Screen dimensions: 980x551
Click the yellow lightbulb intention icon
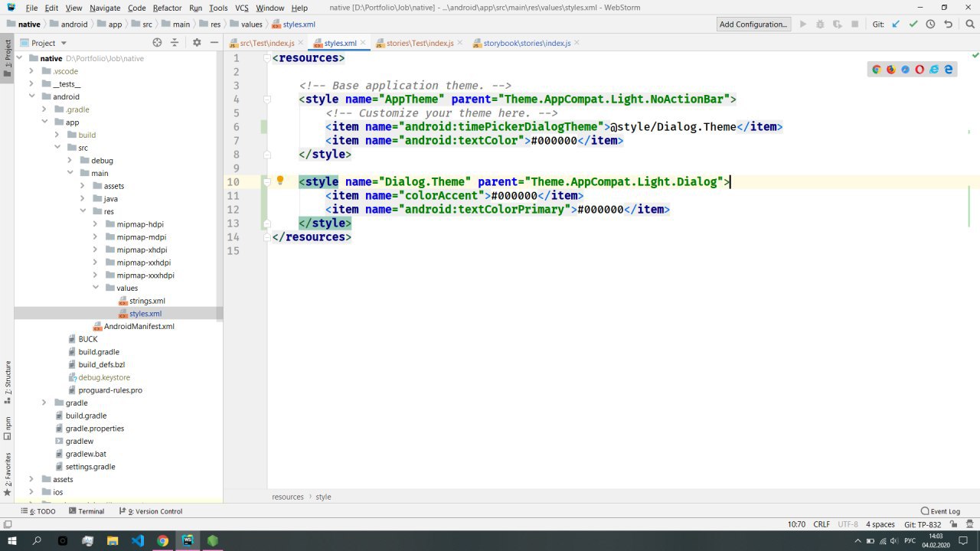[x=280, y=181]
